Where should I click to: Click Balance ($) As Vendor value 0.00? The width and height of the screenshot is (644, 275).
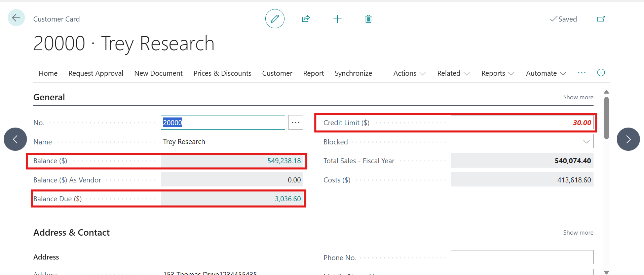[x=294, y=180]
